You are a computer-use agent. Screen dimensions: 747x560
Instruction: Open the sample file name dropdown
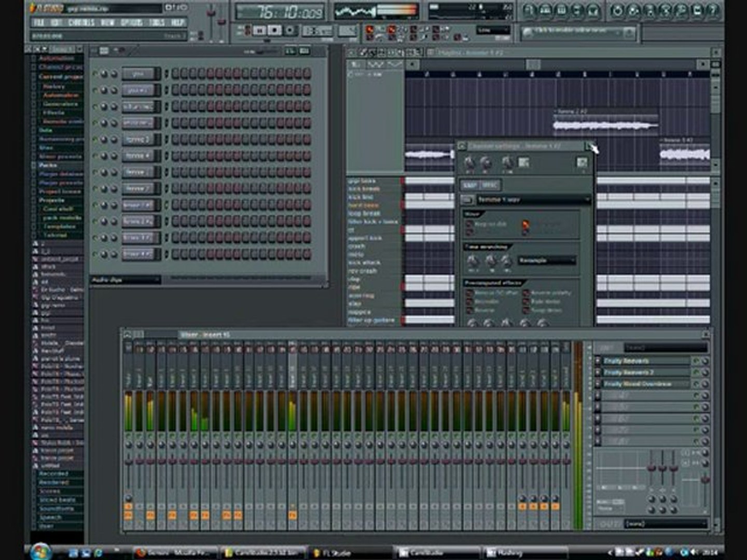[x=533, y=200]
